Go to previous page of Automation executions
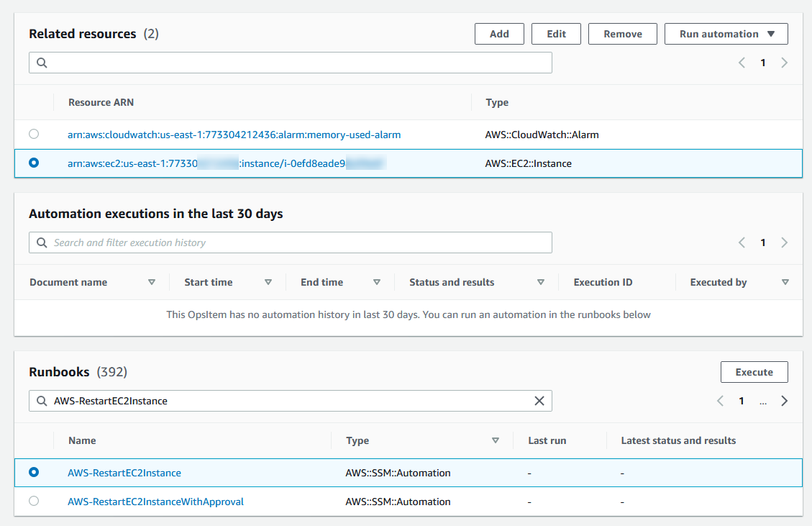 [742, 242]
